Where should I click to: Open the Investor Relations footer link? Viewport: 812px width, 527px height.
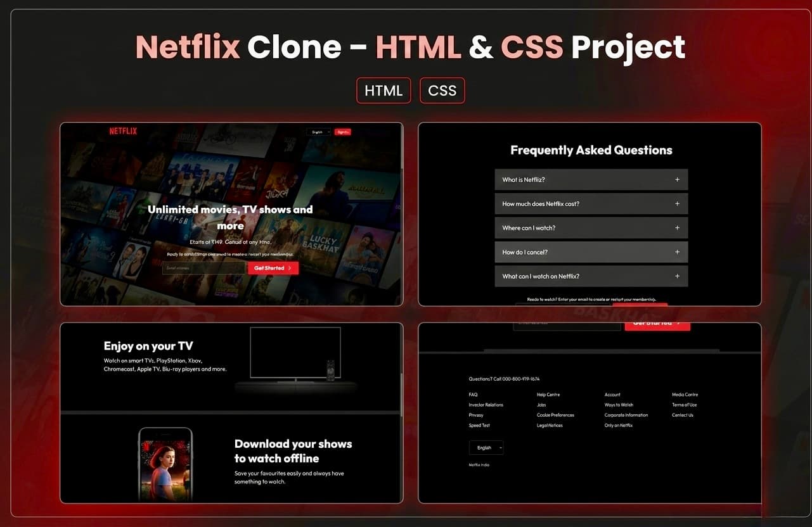486,405
